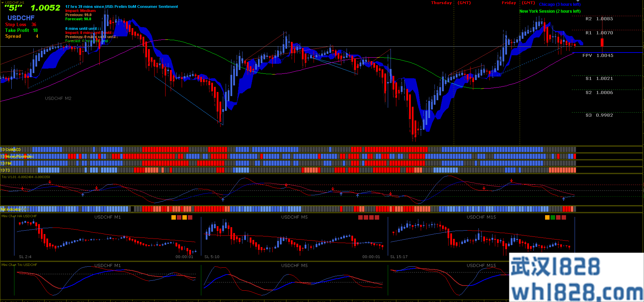Viewport: 644px width, 302px height.
Task: Click USDCHF M15 label in Mini Chart HA
Action: [x=481, y=217]
